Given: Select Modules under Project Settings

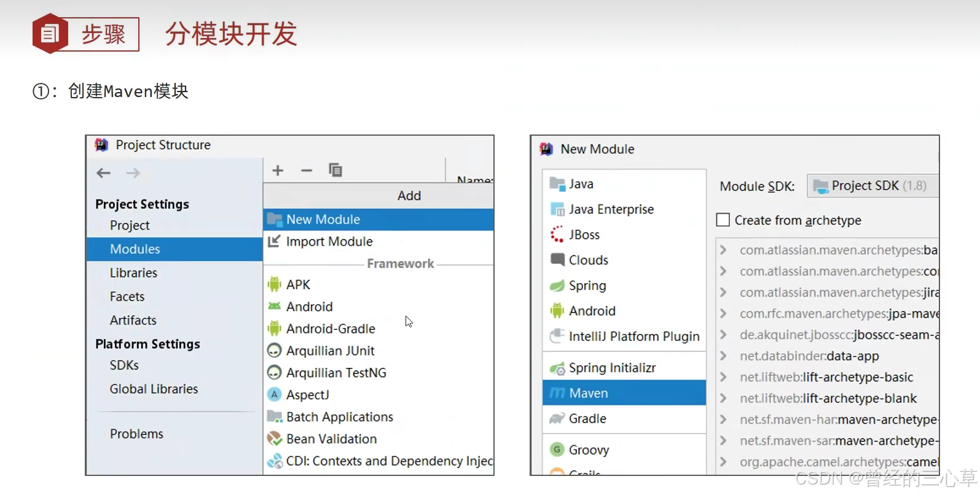Looking at the screenshot, I should 174,249.
